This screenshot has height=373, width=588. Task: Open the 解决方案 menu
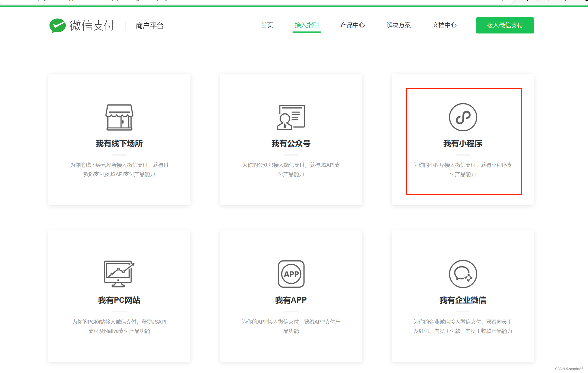[398, 25]
